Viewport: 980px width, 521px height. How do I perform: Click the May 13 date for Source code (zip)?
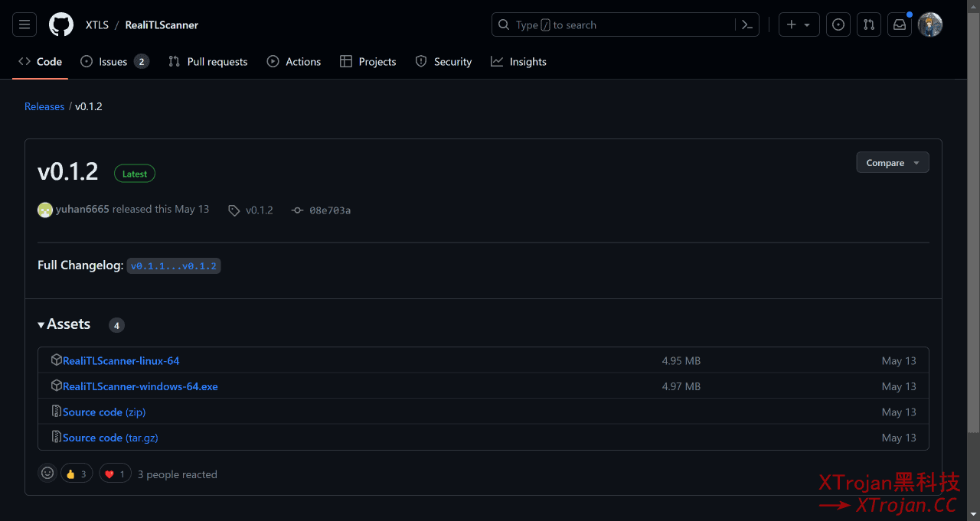899,412
